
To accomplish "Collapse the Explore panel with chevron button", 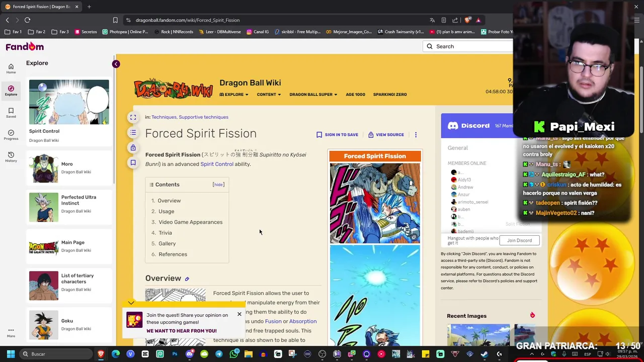I will (x=116, y=64).
